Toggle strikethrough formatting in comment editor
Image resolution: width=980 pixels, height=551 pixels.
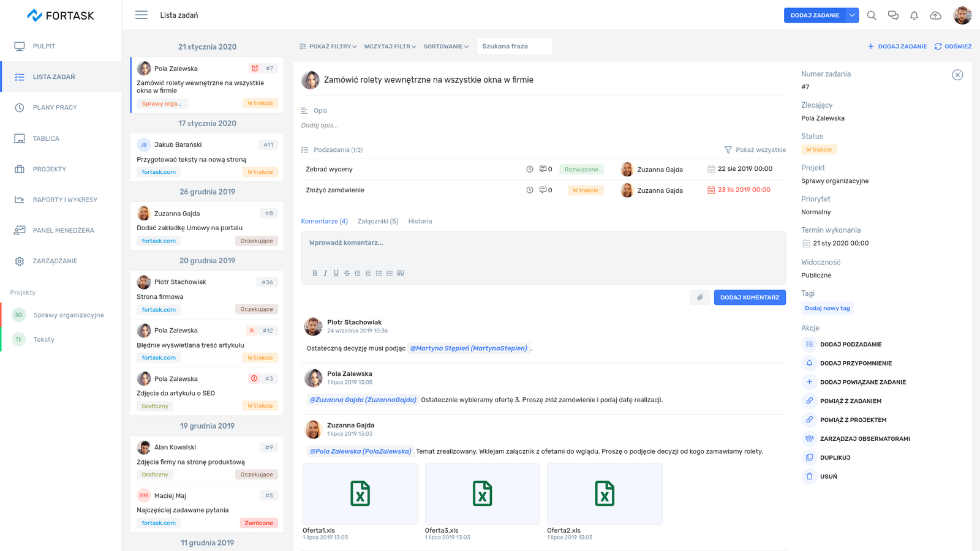pos(347,274)
